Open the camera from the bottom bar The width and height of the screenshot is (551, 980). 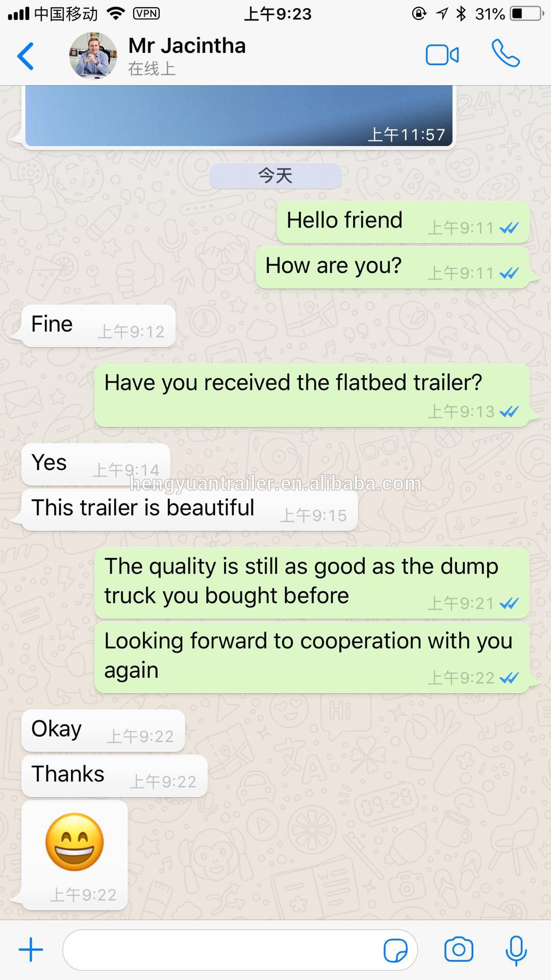[x=459, y=950]
